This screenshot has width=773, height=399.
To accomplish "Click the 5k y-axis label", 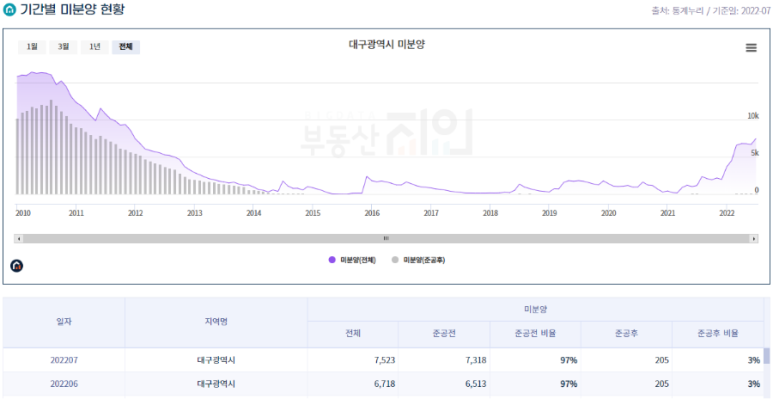I will point(755,153).
